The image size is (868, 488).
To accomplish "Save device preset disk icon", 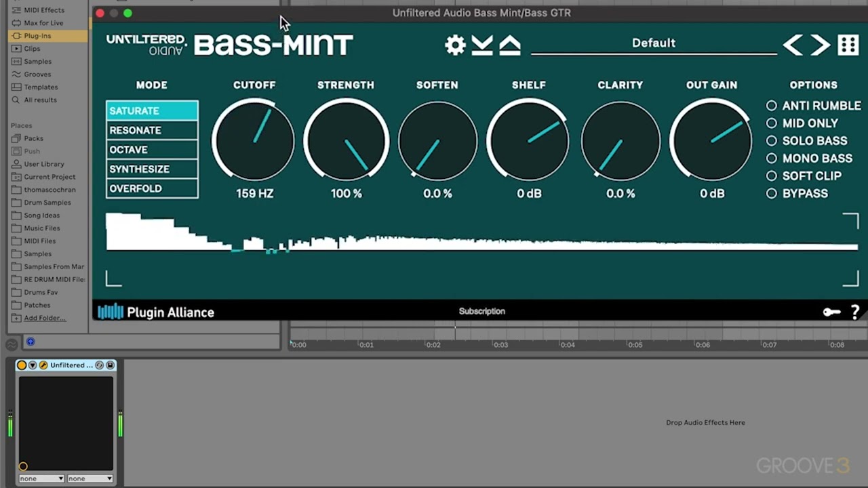I will (x=110, y=365).
